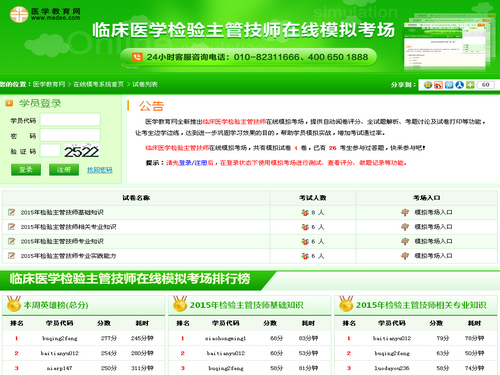Viewport: 500px width, 375px height.
Task: Click people icon in 专业知识 row
Action: (x=305, y=241)
